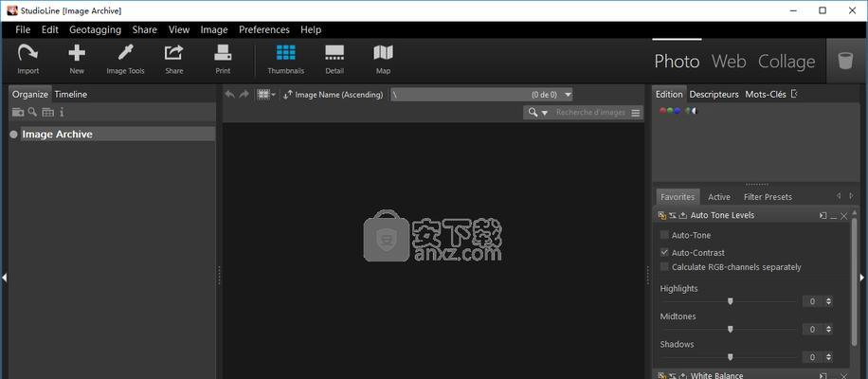
Task: Open the File menu
Action: pyautogui.click(x=23, y=30)
